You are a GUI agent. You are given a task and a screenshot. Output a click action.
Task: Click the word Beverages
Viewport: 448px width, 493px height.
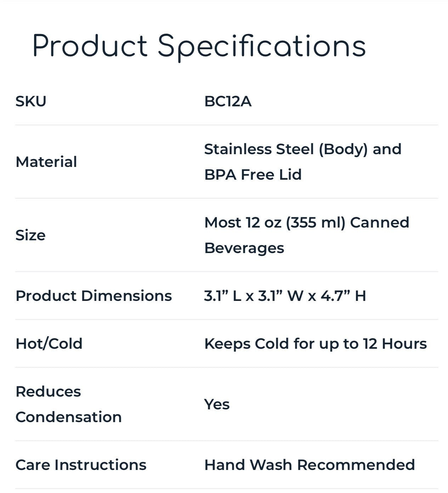tap(244, 248)
